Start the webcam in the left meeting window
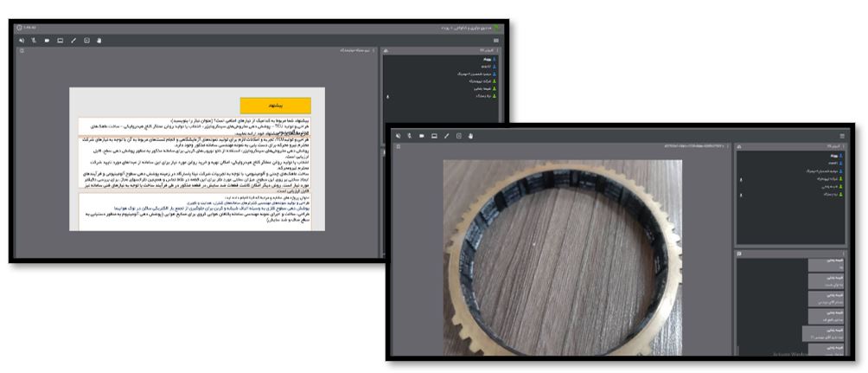This screenshot has height=373, width=868. click(47, 41)
